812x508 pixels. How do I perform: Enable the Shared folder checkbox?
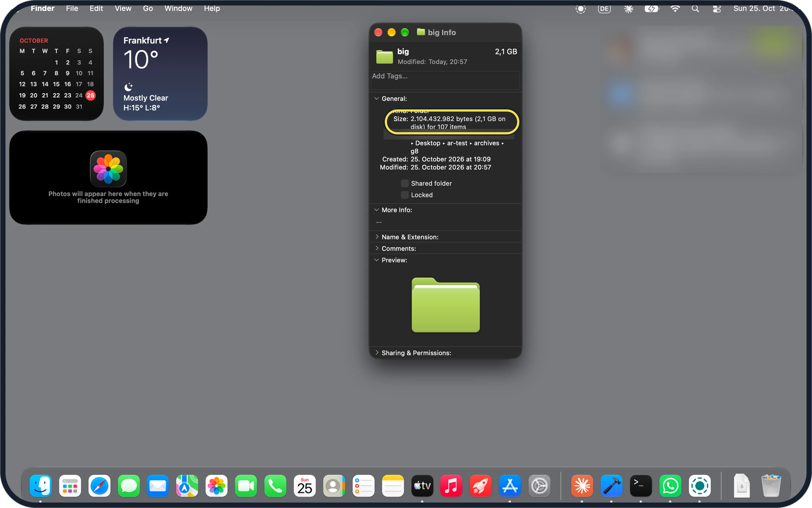pos(405,183)
